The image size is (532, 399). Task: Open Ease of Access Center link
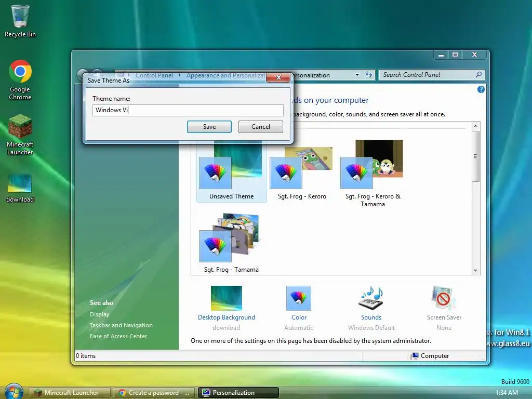(118, 336)
